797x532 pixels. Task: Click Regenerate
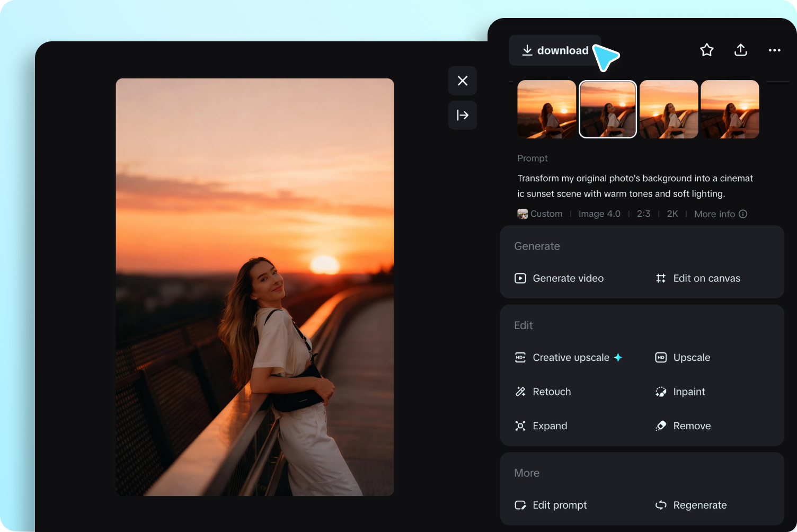691,505
